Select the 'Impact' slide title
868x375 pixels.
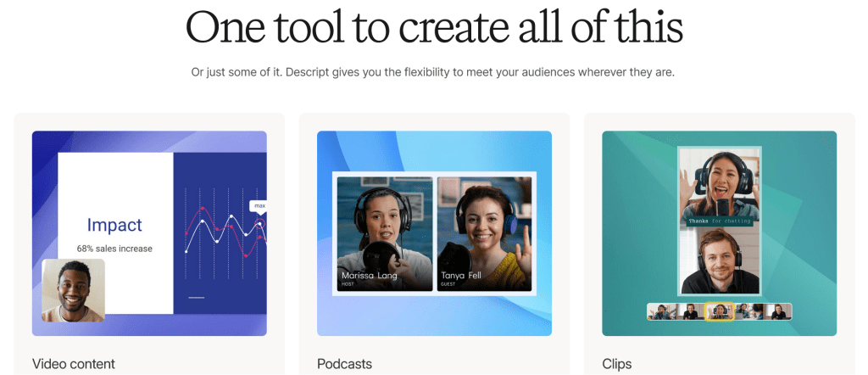(114, 225)
